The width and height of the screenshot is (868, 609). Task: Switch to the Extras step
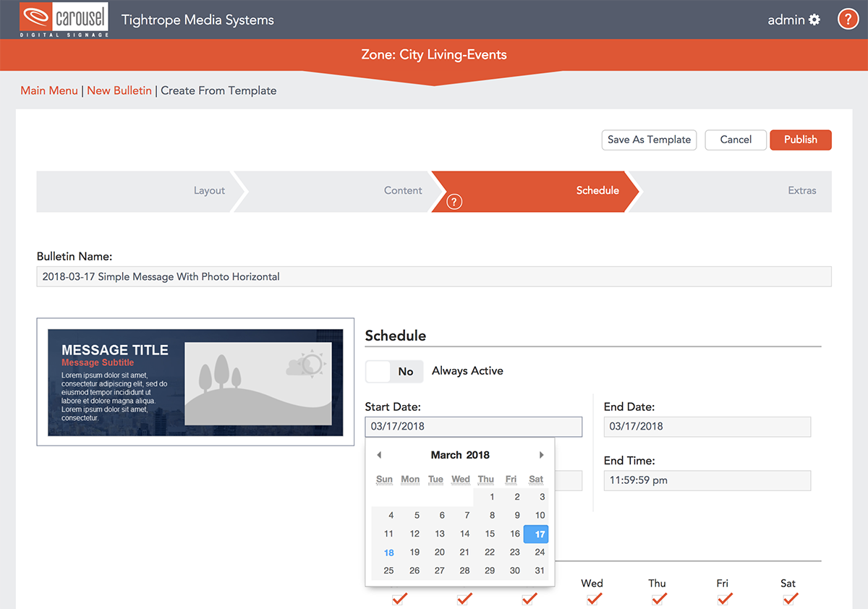pyautogui.click(x=801, y=190)
